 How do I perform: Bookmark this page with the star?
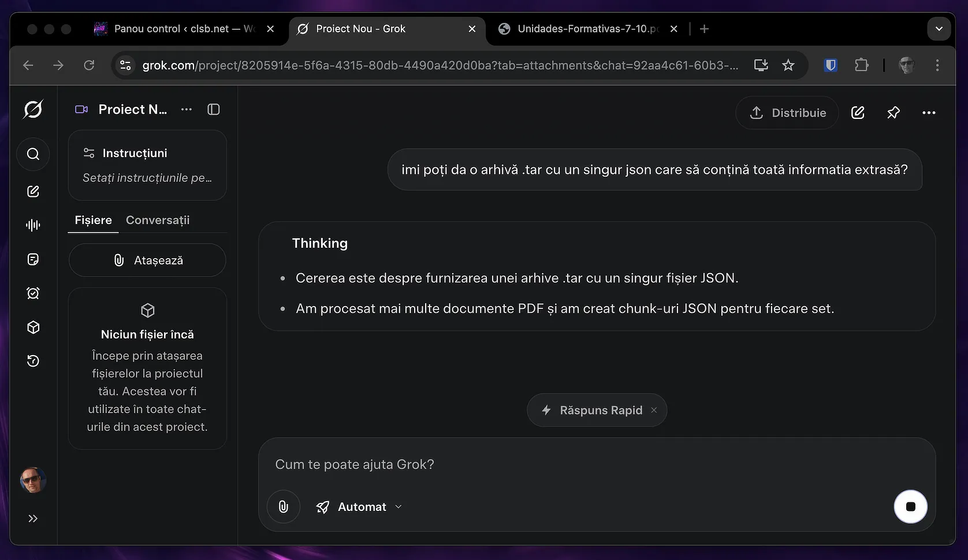(x=788, y=65)
